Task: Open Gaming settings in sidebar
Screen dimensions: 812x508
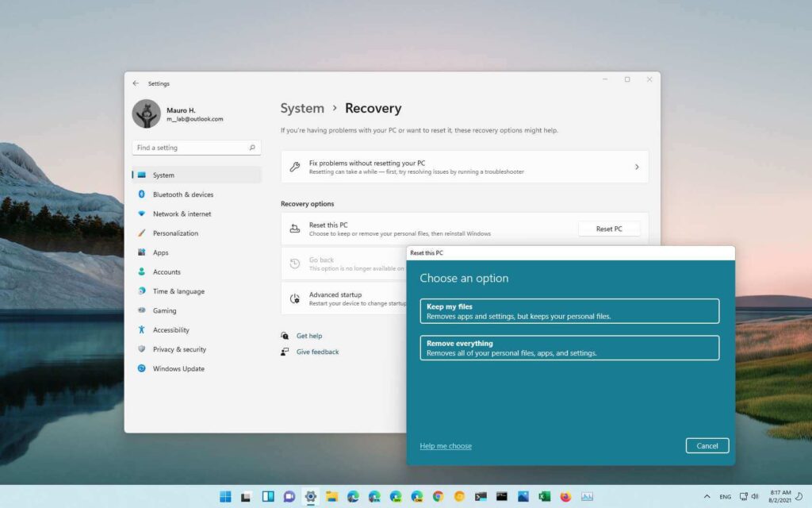Action: click(197, 310)
